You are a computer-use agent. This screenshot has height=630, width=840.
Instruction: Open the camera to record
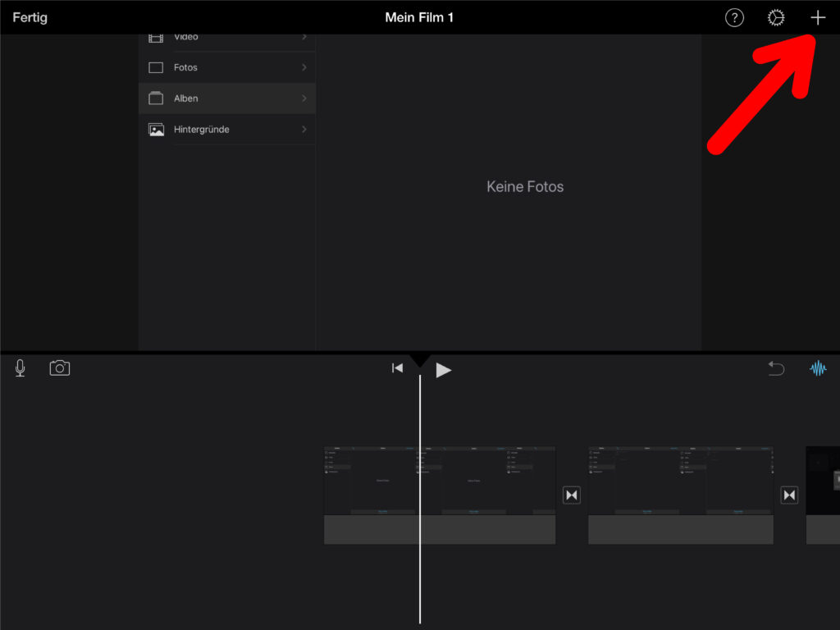click(60, 368)
